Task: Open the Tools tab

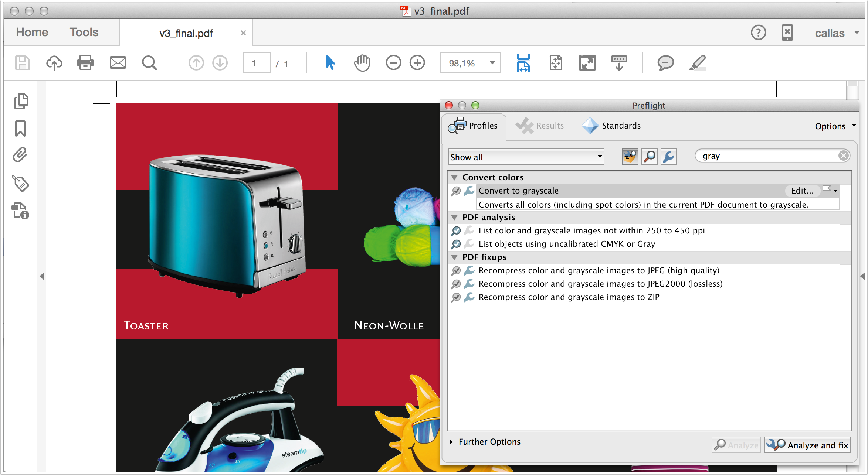Action: pos(84,33)
